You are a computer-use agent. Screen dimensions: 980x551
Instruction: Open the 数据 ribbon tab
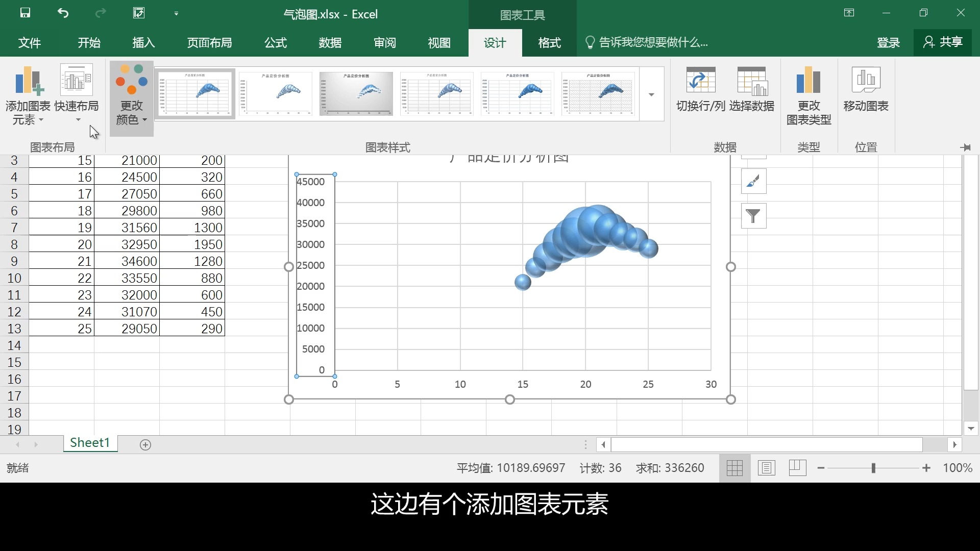[330, 43]
